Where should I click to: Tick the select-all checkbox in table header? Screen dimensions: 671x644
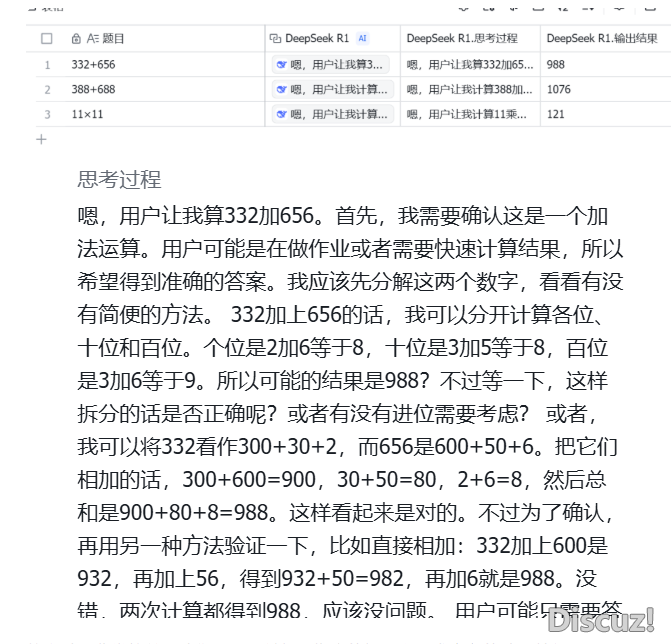(x=47, y=39)
